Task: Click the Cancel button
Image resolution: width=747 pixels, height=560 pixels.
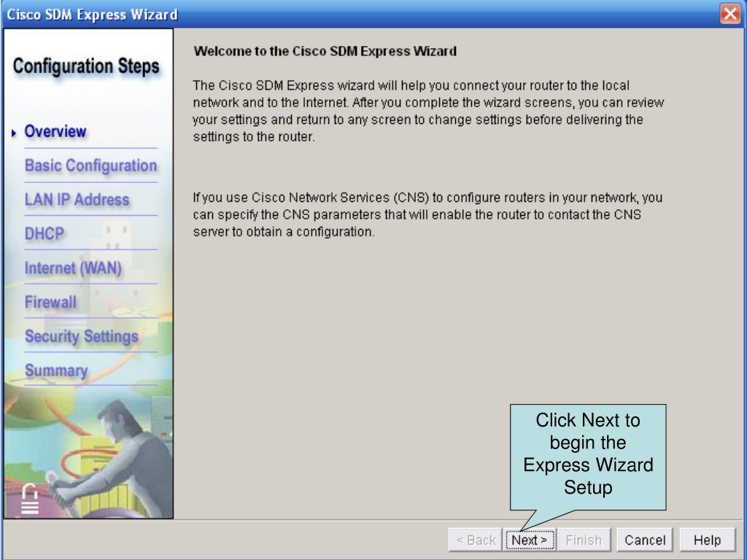Action: pos(645,540)
